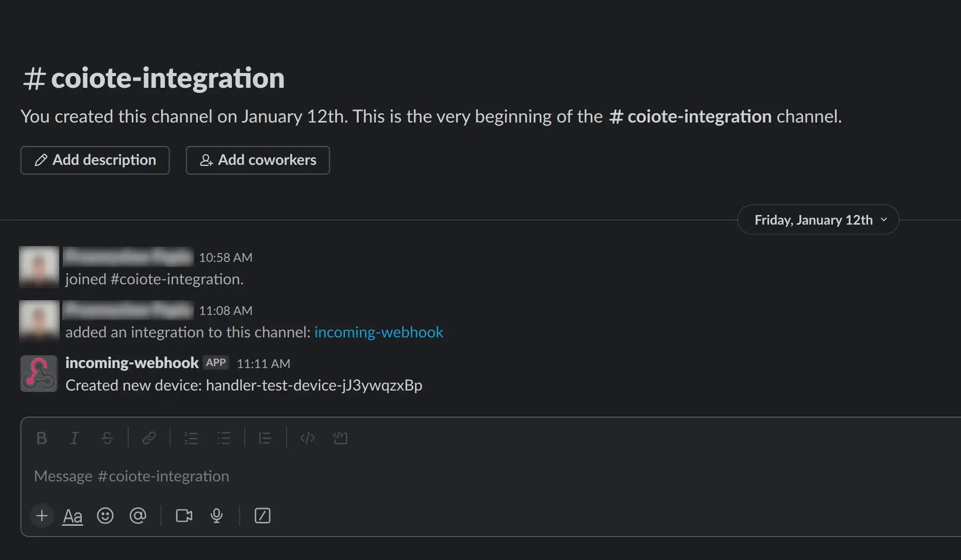Click the #coiote-integration channel heading
This screenshot has width=961, height=560.
click(154, 78)
